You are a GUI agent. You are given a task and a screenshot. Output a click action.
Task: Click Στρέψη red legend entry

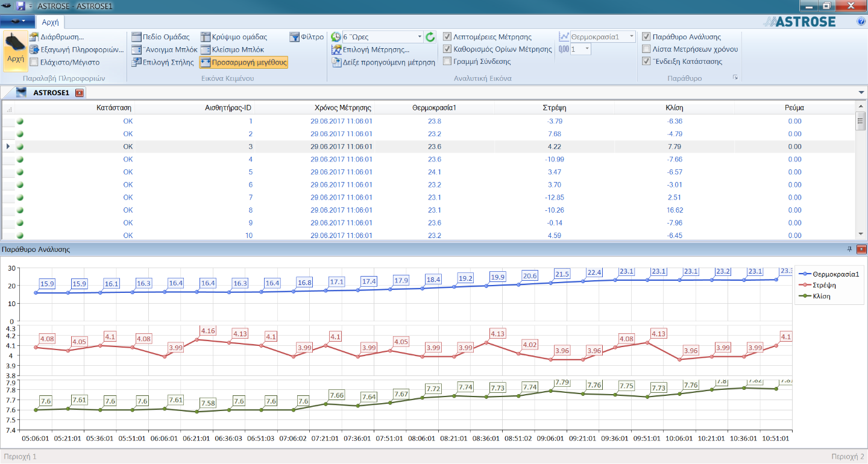pos(818,285)
